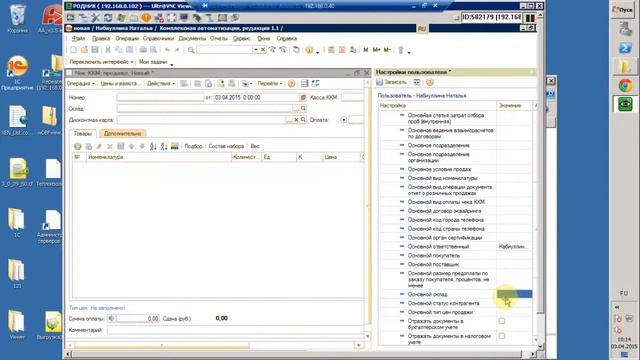The width and height of the screenshot is (640, 360).
Task: Click the highlighted value cell of Основной склад
Action: pos(514,294)
